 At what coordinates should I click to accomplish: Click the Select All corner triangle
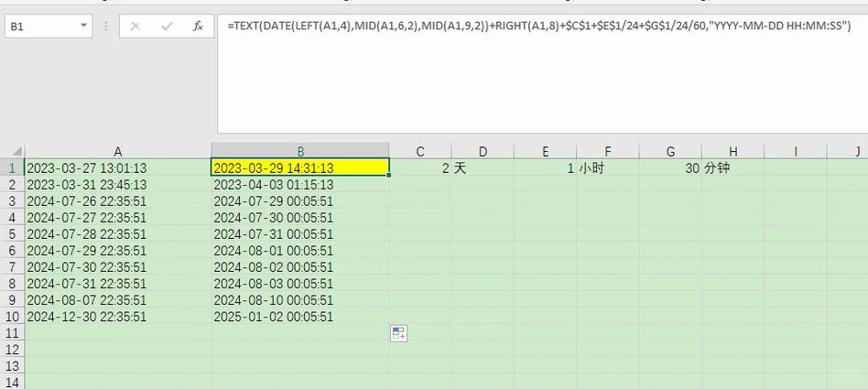tap(13, 151)
